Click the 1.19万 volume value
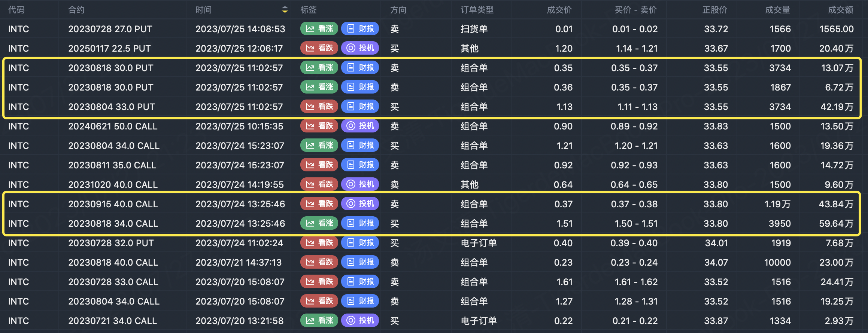Screen dimensions: 868x333 tap(777, 204)
